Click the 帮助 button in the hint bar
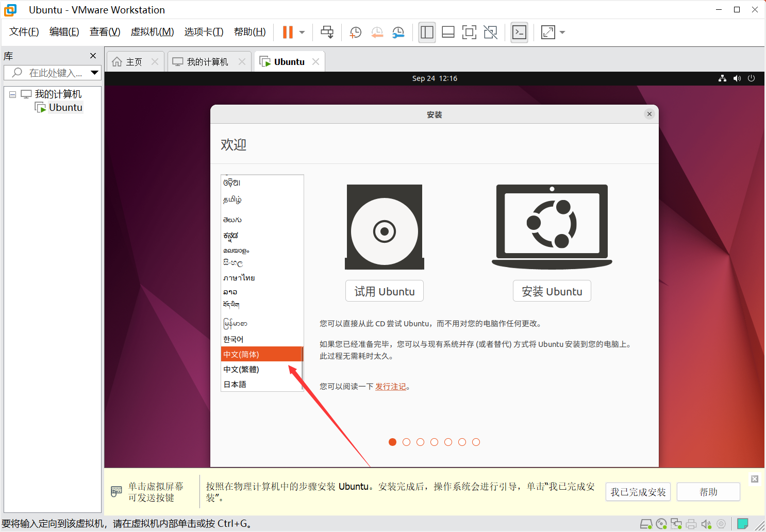This screenshot has height=532, width=766. pyautogui.click(x=709, y=492)
